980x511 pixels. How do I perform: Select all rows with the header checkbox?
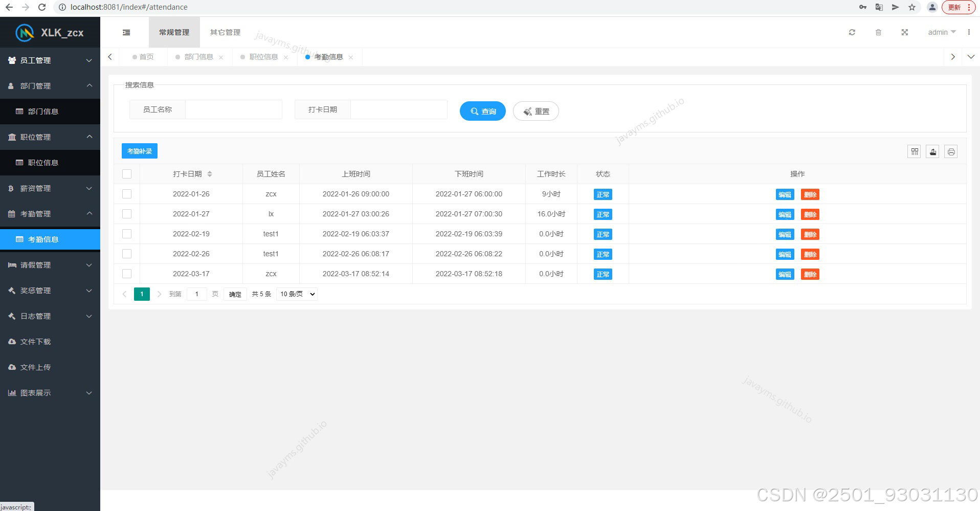pos(127,174)
